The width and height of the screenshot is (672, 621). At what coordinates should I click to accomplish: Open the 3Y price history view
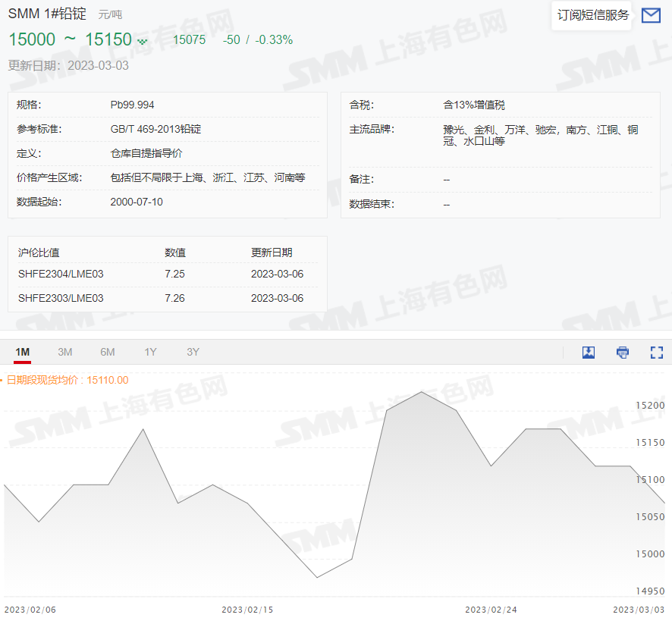[x=192, y=352]
